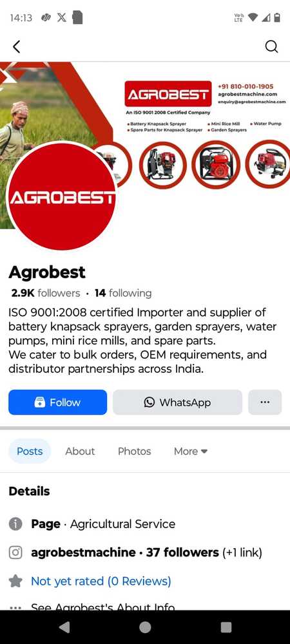Open search with the magnifier icon
This screenshot has width=290, height=644.
271,47
